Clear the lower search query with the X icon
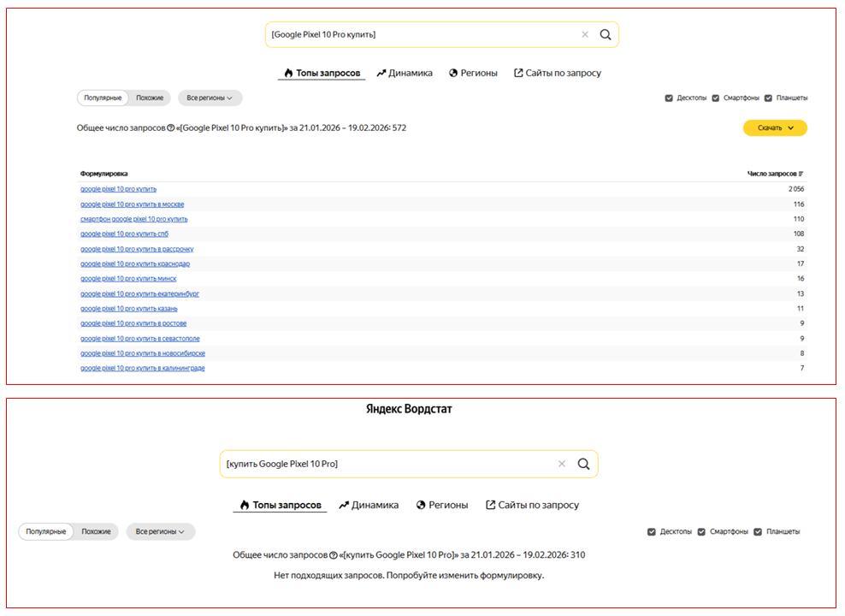This screenshot has width=845, height=616. (x=562, y=464)
